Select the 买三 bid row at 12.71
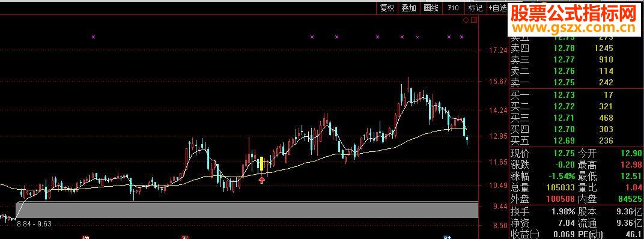The image size is (644, 239). click(576, 118)
